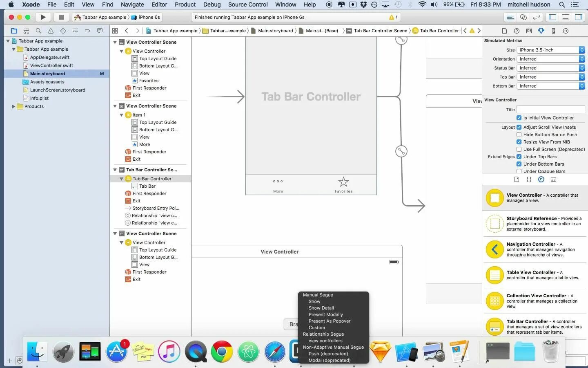Go back in editor history
Viewport: 588px width, 368px height.
tap(127, 31)
